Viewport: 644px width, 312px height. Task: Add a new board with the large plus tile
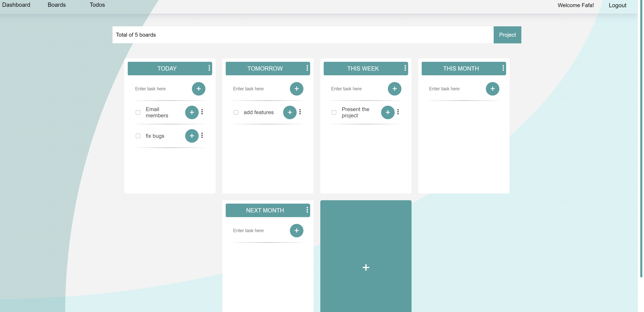point(366,267)
